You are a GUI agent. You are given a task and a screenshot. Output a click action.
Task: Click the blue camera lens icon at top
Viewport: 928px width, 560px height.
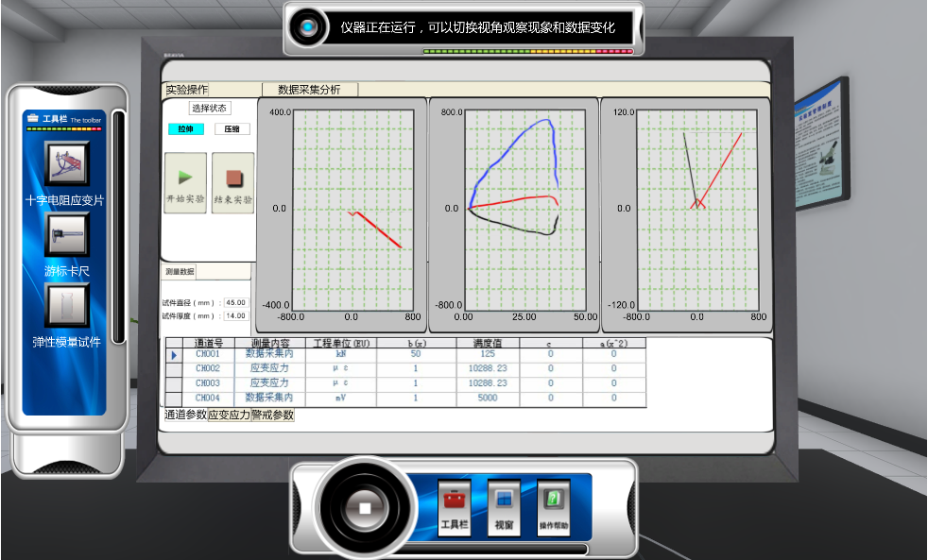[308, 28]
